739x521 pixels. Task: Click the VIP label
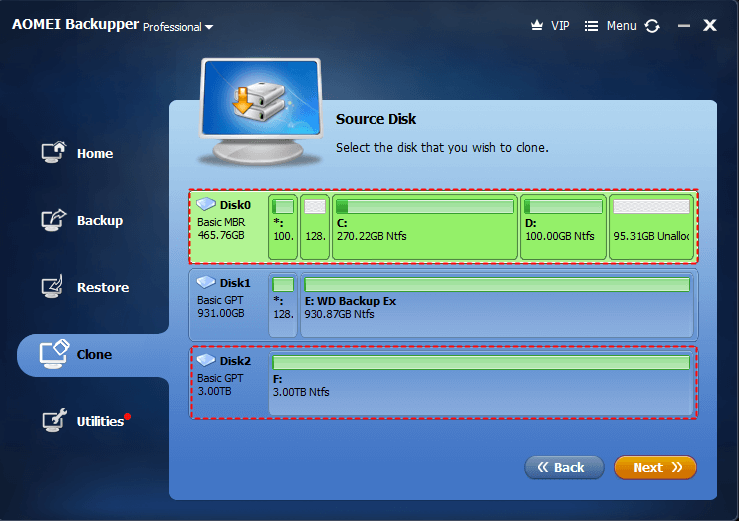(560, 26)
